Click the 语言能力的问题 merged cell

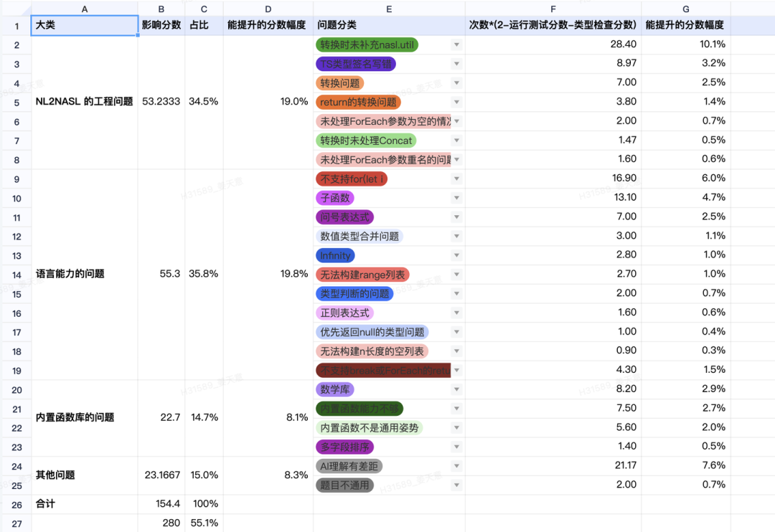[x=85, y=274]
